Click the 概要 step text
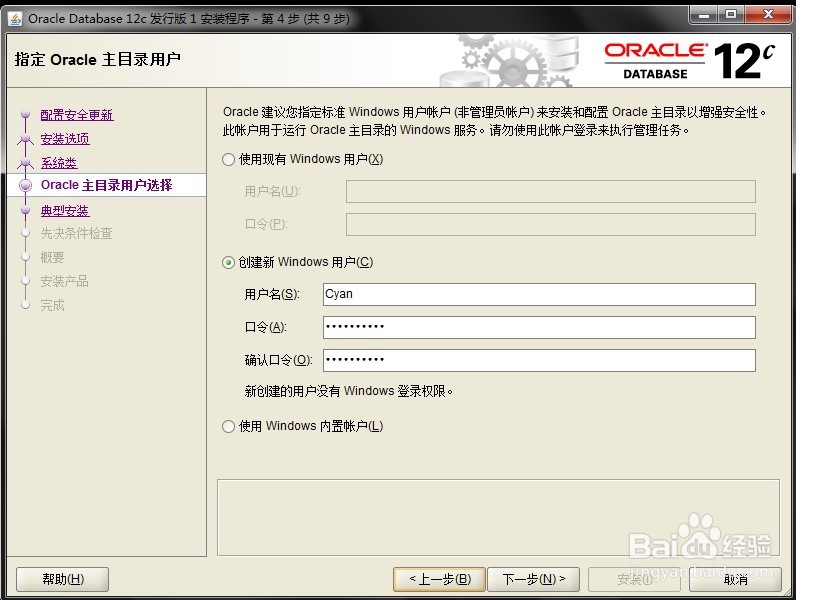This screenshot has width=819, height=600. (x=52, y=257)
